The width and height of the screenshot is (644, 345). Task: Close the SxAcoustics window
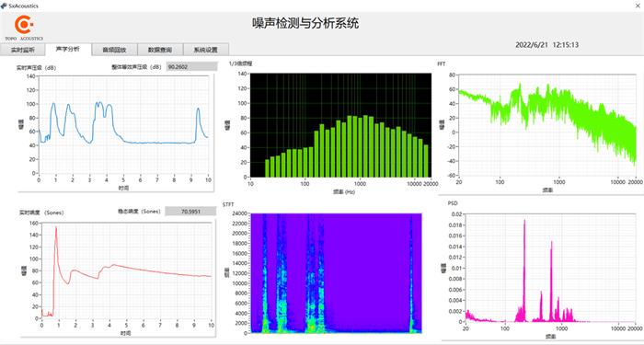638,6
